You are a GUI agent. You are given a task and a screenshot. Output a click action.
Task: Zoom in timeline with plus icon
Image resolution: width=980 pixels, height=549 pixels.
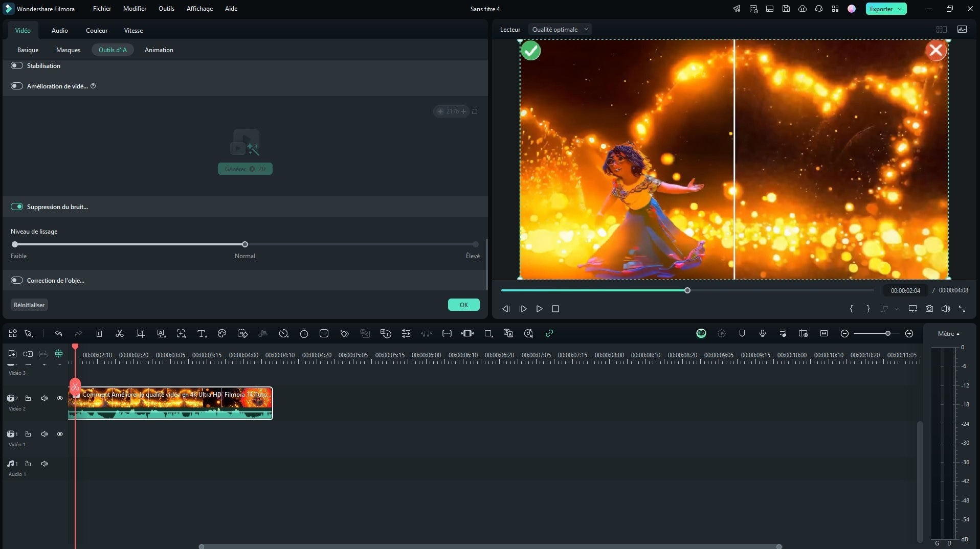click(x=909, y=333)
